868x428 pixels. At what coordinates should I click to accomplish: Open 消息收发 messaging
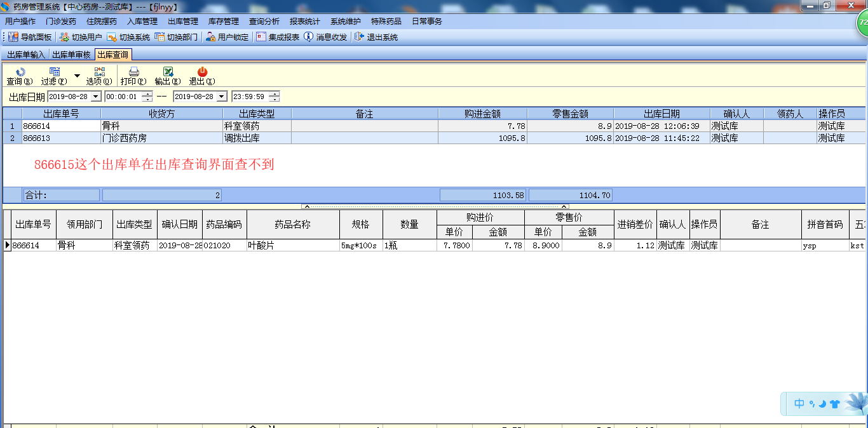point(325,37)
